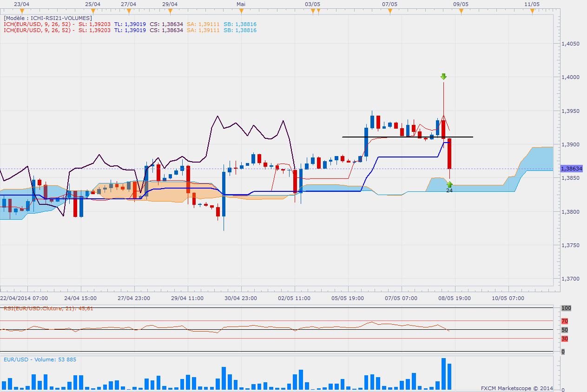The width and height of the screenshot is (587, 392).
Task: Click the orange marker under the Mai label
Action: click(241, 10)
